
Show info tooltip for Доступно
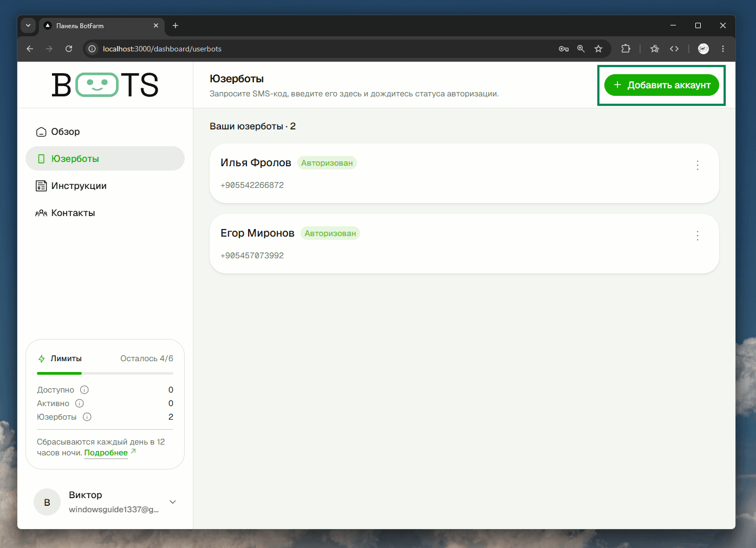(84, 390)
